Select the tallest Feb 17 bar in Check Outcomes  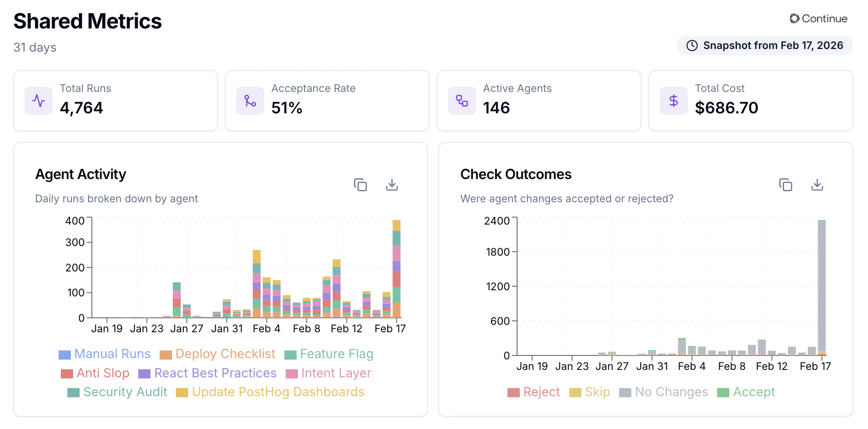pyautogui.click(x=822, y=285)
